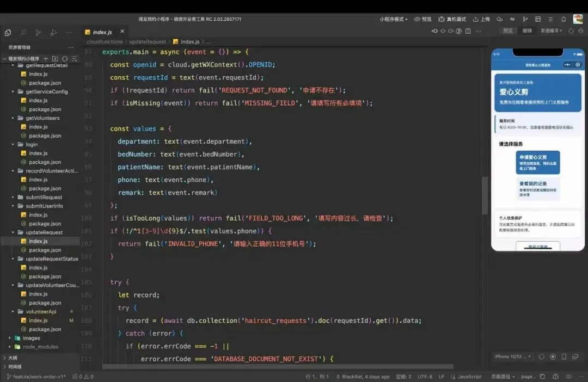
Task: Click the layout panel icon in top toolbar
Action: tap(538, 19)
